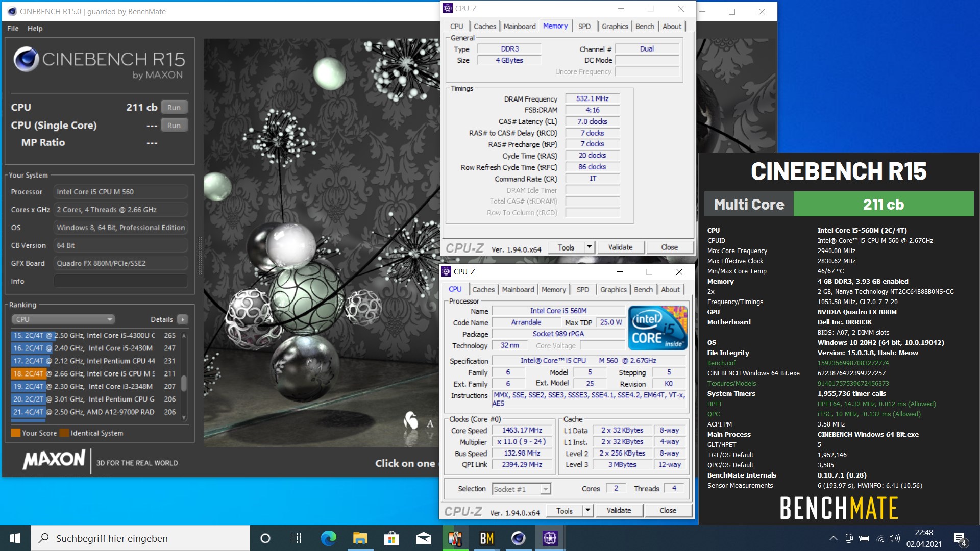
Task: Open Bench tab in lower CPU-Z window
Action: tap(643, 290)
